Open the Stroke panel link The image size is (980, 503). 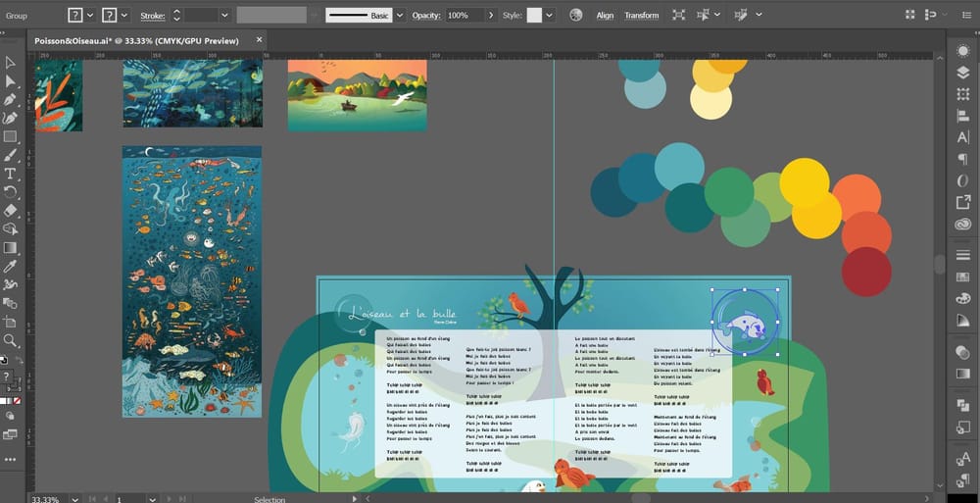click(153, 16)
